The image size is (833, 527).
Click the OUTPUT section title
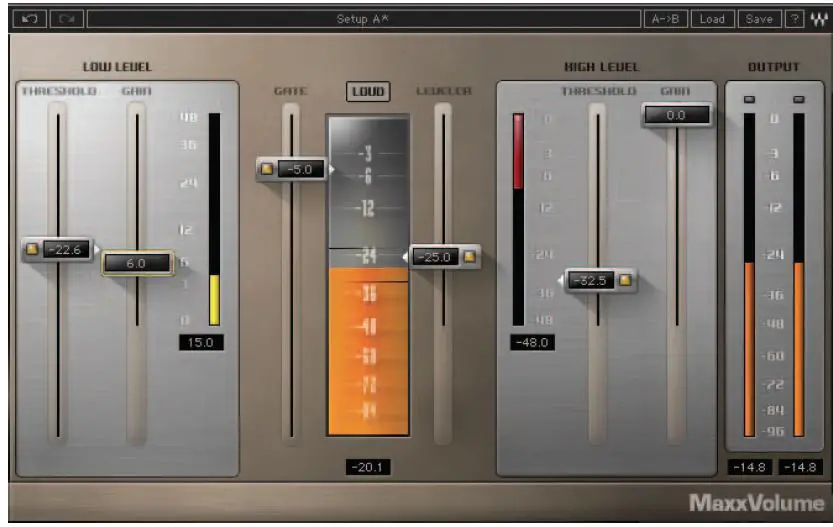[774, 67]
